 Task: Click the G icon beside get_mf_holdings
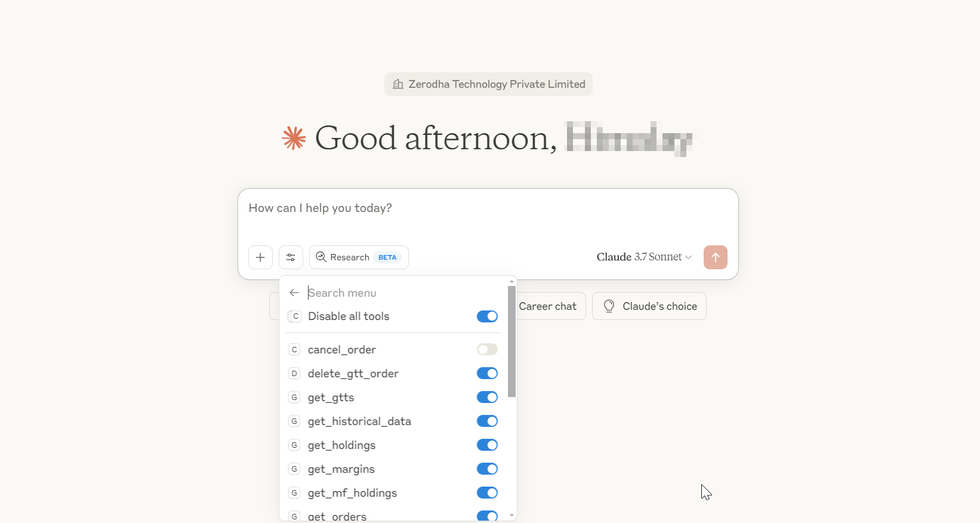pos(294,493)
